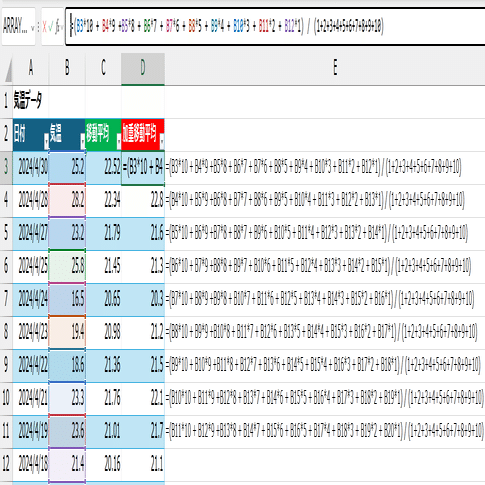Screen dimensions: 485x485
Task: Select row 6 header
Action: pos(6,266)
